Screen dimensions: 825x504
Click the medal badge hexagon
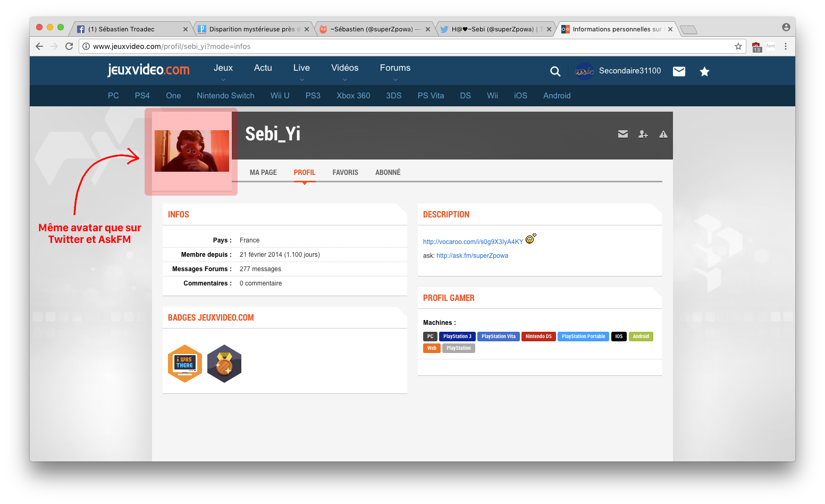click(224, 364)
